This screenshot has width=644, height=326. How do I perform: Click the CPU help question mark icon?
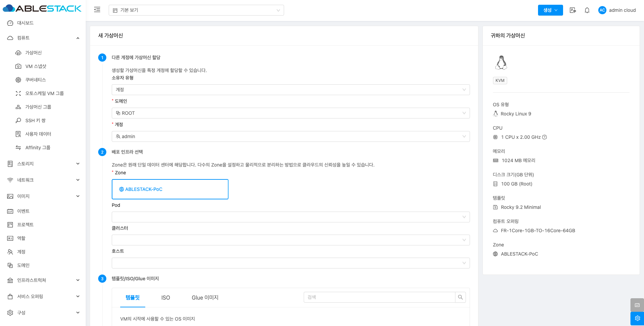point(544,137)
